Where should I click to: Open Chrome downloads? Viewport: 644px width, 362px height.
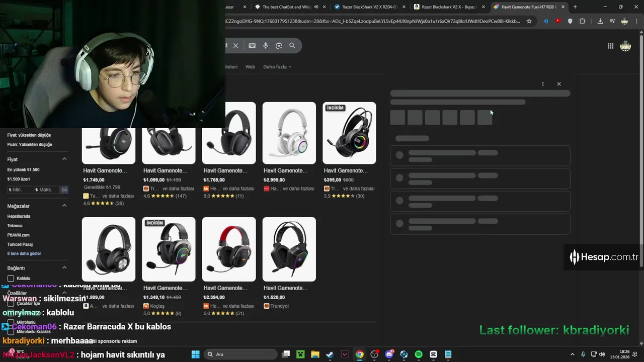(600, 21)
